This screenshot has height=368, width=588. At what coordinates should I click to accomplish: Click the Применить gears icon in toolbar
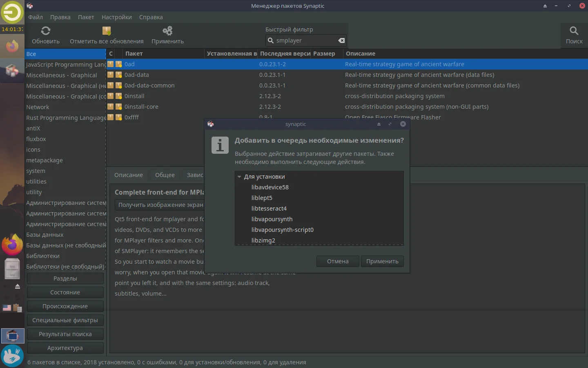point(167,31)
